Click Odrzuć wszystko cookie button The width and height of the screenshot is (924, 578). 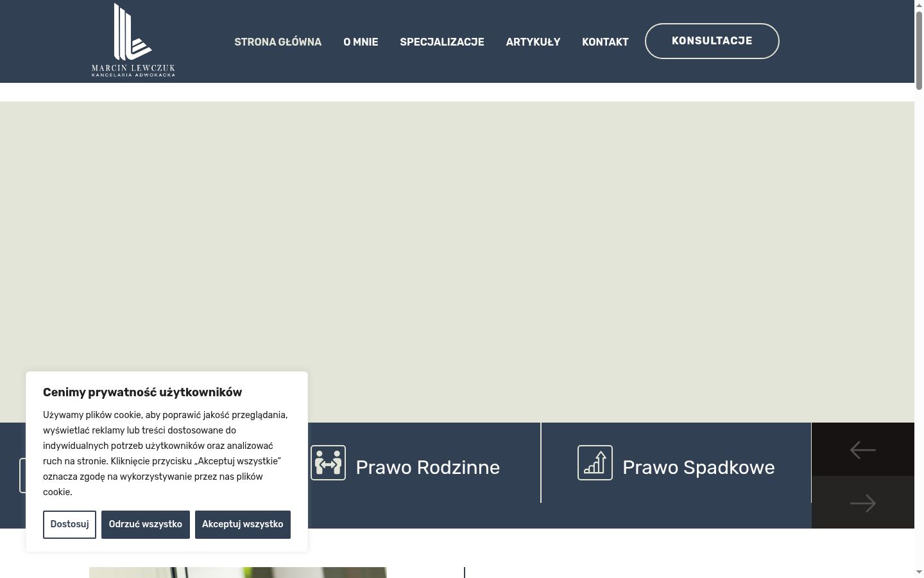click(x=146, y=525)
